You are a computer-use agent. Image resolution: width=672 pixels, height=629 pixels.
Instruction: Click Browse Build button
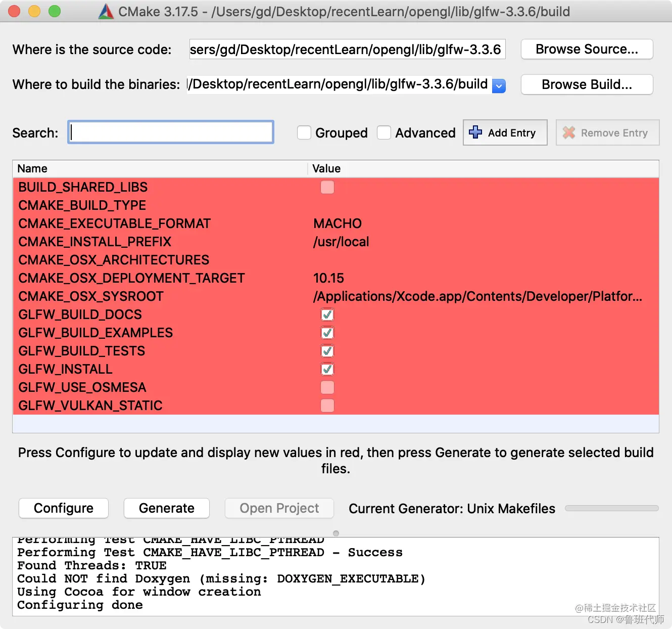[x=587, y=84]
